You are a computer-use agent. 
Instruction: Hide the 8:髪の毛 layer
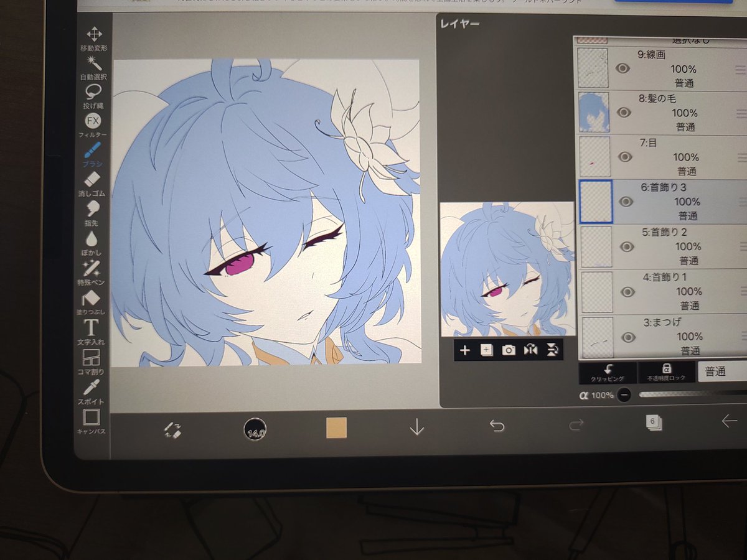[x=624, y=113]
